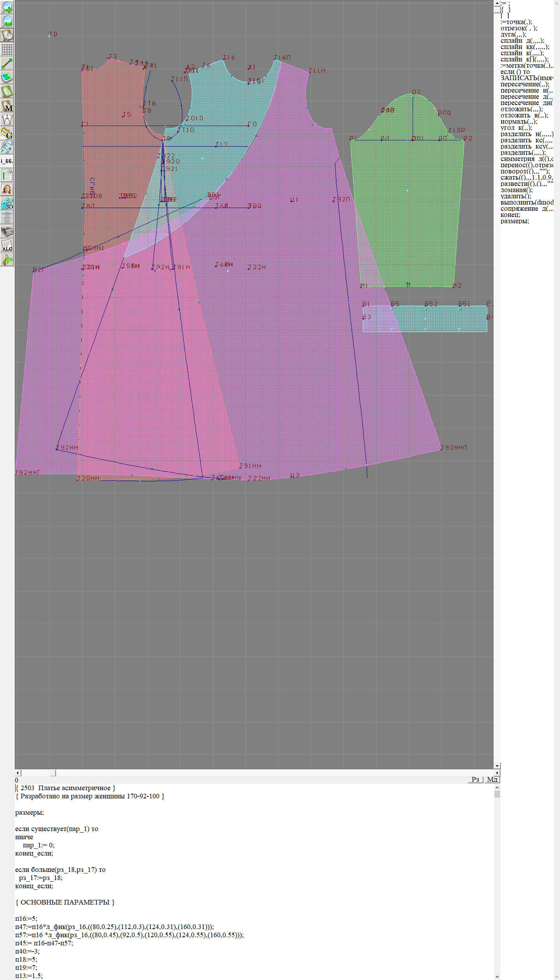560x980 pixels.
Task: Click the i_66. label button
Action: click(x=7, y=161)
